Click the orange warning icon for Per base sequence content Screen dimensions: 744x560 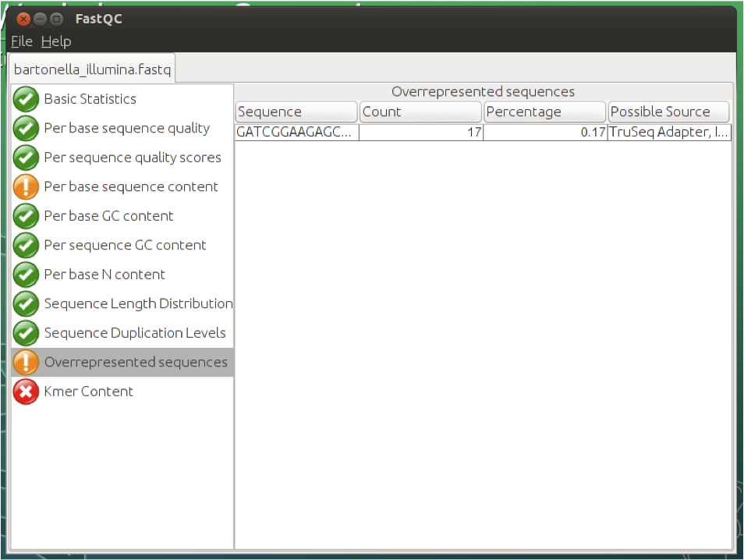[x=26, y=187]
